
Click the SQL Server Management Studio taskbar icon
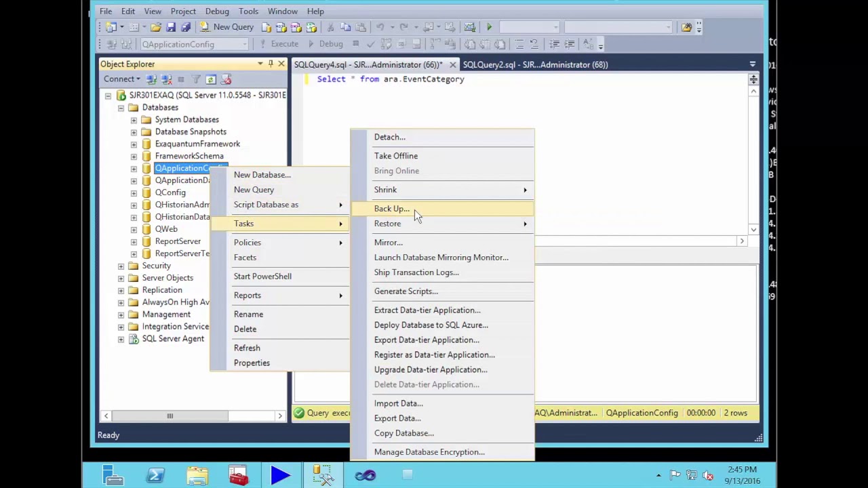pyautogui.click(x=323, y=475)
